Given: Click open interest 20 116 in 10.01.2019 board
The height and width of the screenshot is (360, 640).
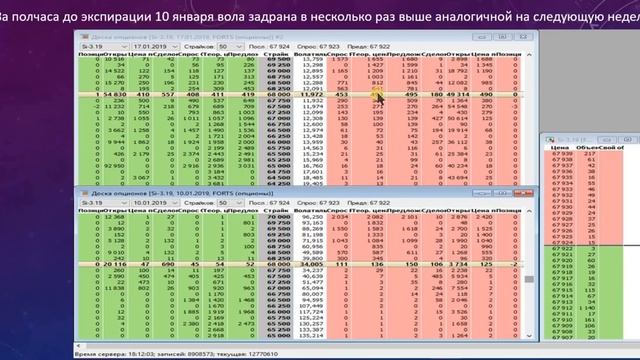Looking at the screenshot, I should tap(114, 264).
